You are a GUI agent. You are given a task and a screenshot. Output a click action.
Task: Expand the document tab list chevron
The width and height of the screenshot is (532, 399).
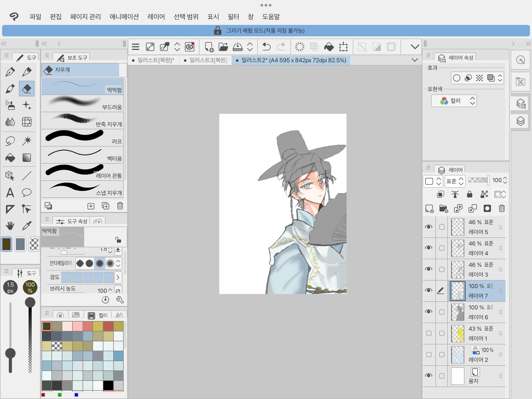(x=415, y=60)
